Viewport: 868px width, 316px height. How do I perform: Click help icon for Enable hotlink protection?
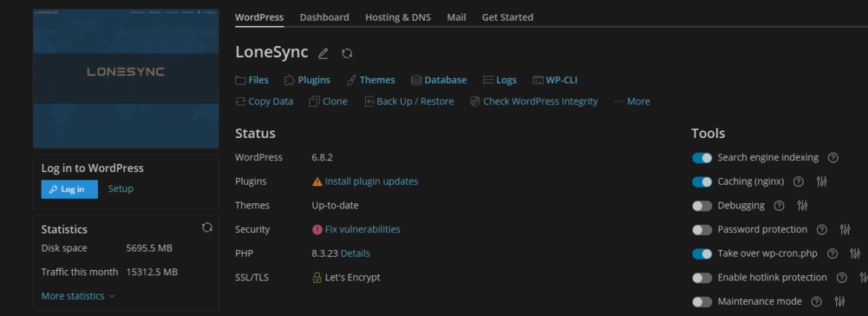click(841, 277)
